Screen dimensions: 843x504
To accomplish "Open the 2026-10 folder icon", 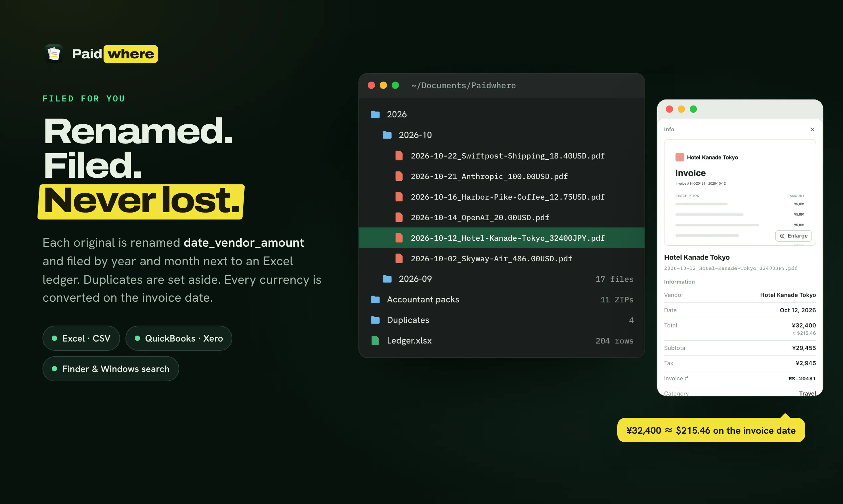I will tap(387, 135).
